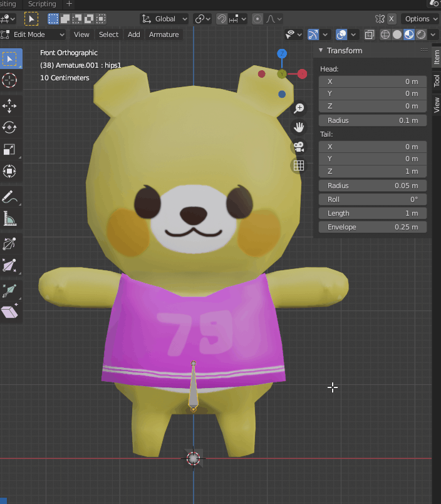This screenshot has height=504, width=441.
Task: Select the Transform tool
Action: point(9,171)
